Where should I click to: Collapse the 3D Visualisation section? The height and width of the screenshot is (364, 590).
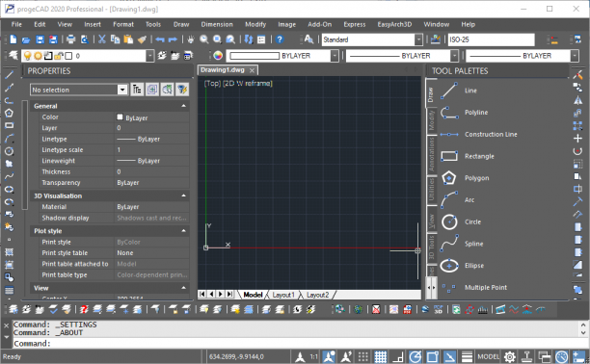[183, 195]
